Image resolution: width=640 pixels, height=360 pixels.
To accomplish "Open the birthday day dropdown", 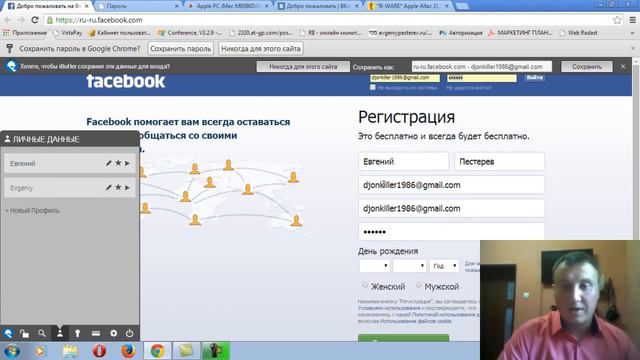I will pyautogui.click(x=374, y=266).
